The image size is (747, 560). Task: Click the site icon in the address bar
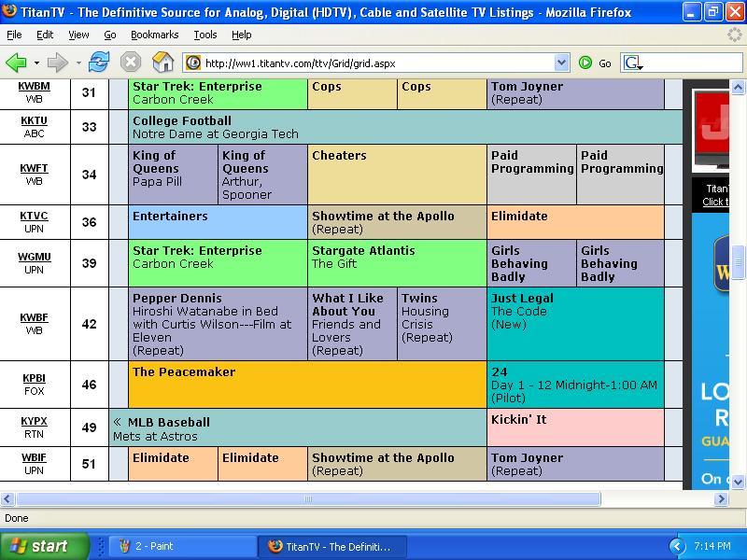tap(193, 63)
